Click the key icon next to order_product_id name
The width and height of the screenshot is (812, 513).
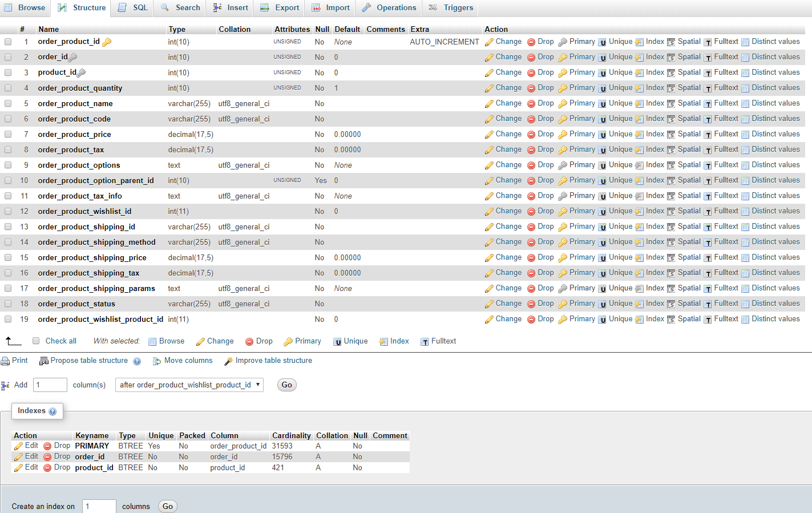coord(107,42)
